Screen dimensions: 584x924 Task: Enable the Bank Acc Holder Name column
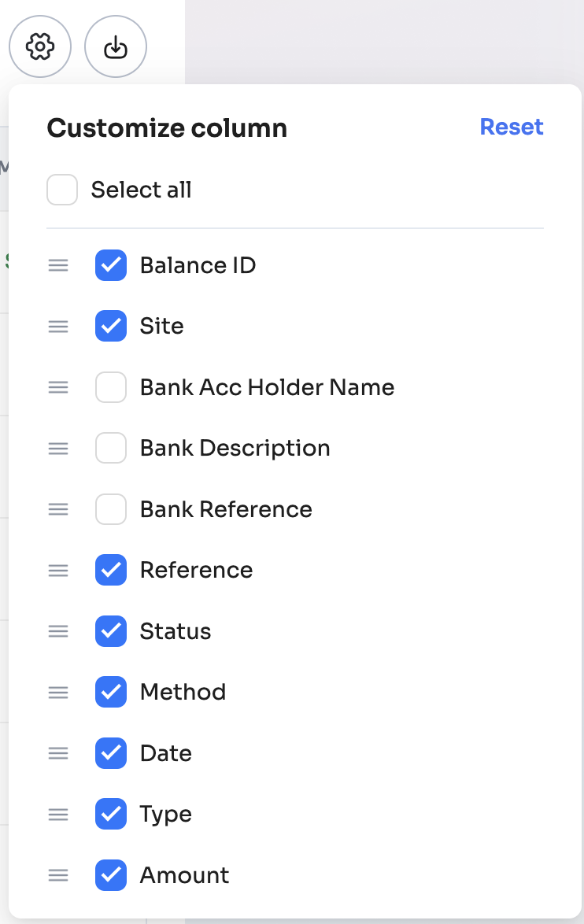[111, 387]
